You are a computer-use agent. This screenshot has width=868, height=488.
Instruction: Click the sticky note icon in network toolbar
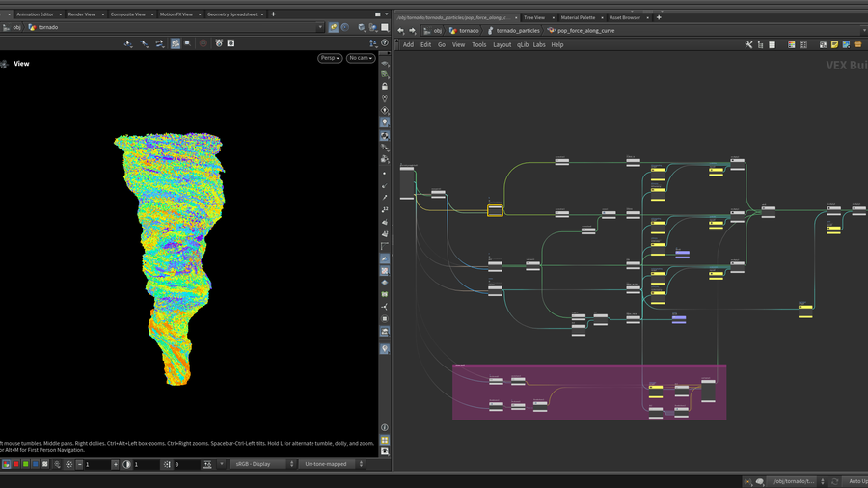[x=835, y=44]
